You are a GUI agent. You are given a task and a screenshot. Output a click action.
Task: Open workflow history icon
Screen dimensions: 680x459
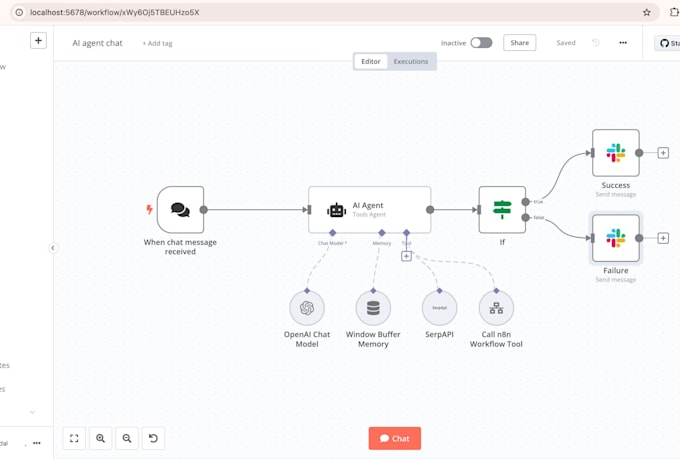596,43
